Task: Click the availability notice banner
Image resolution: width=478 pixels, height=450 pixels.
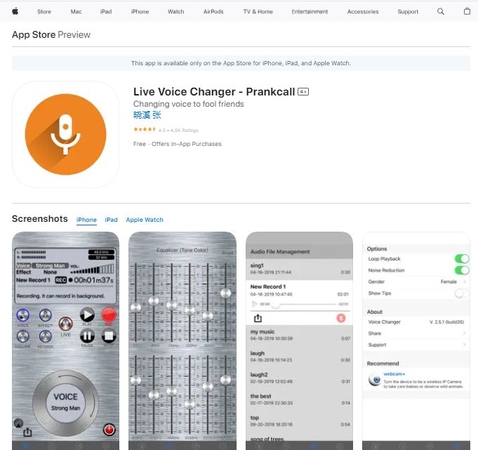Action: tap(241, 63)
